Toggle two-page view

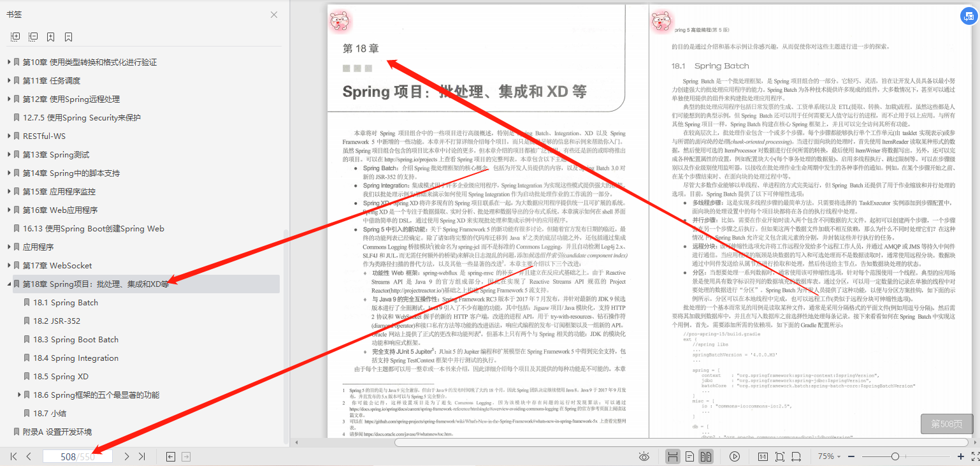pyautogui.click(x=705, y=456)
